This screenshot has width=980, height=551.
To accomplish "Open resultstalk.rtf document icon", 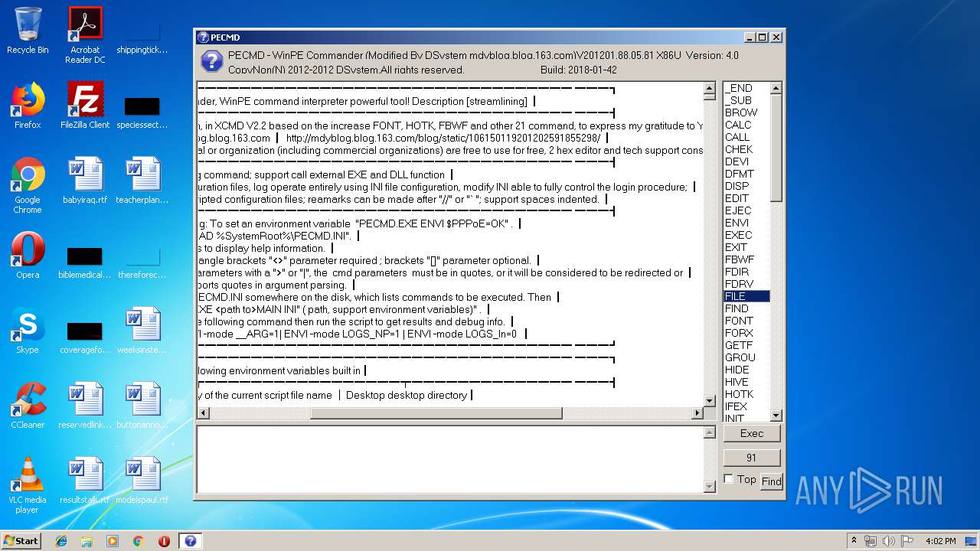I will point(85,481).
